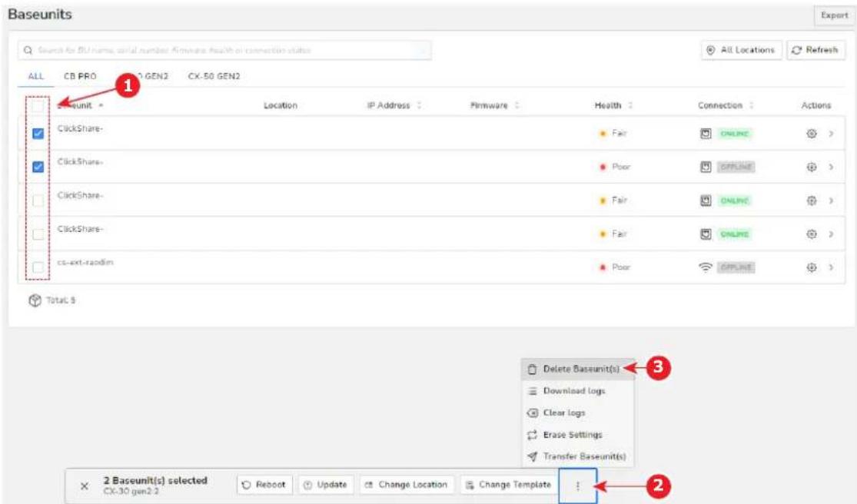
Task: Click the Update button
Action: (326, 485)
